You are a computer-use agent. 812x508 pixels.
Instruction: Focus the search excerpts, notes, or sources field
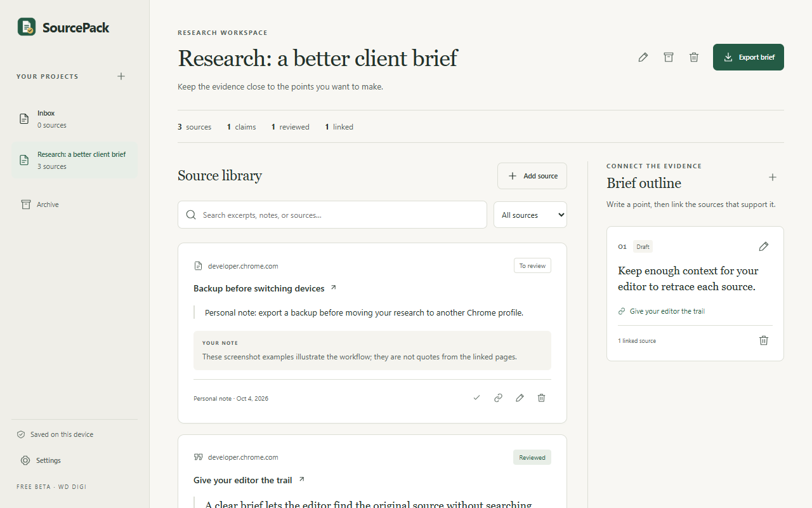point(332,215)
